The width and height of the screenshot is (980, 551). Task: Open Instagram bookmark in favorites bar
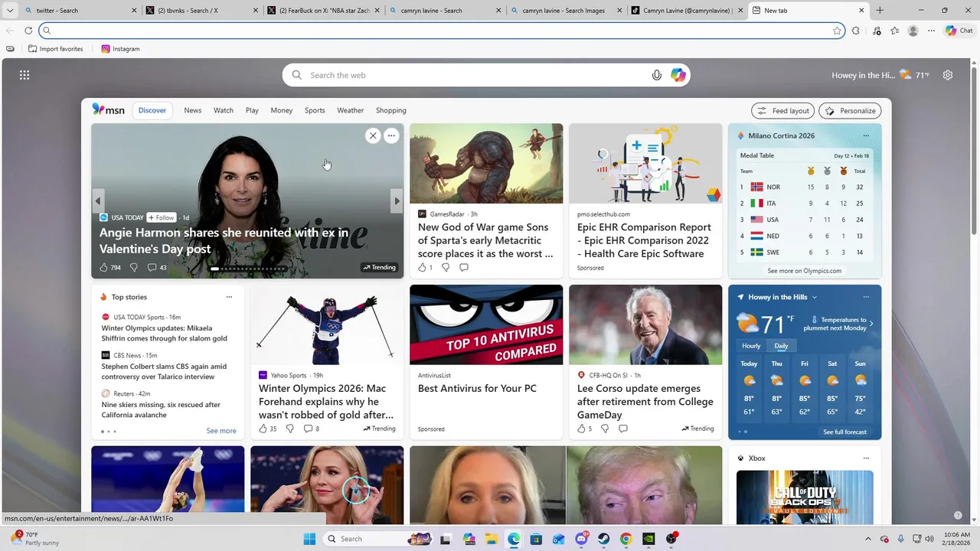120,49
